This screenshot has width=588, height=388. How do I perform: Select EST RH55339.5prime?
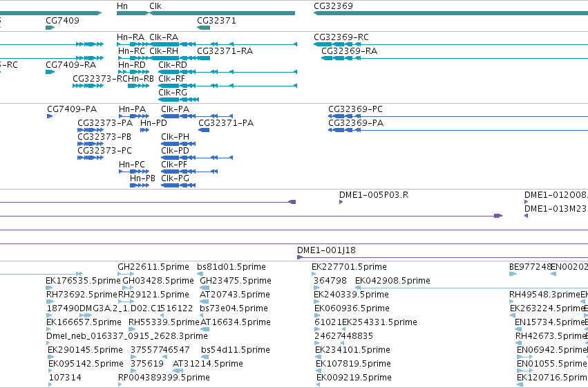pyautogui.click(x=164, y=322)
